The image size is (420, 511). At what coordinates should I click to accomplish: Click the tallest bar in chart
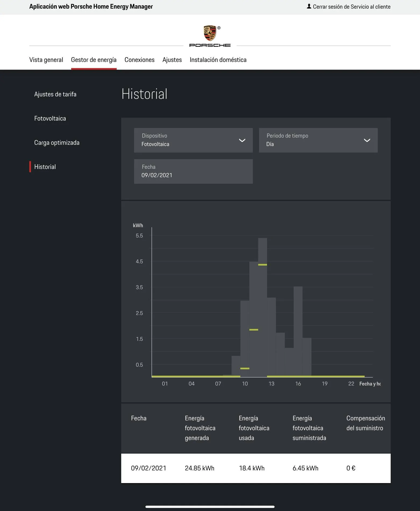click(x=262, y=307)
